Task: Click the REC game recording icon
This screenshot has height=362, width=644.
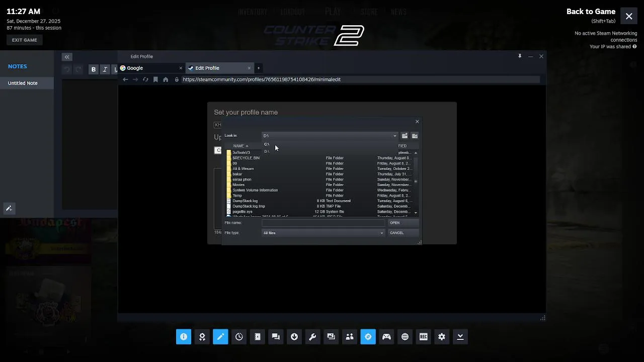Action: point(423,337)
